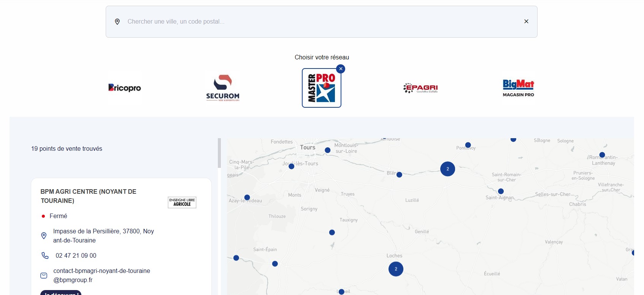Click the city or postal code search field

pyautogui.click(x=321, y=22)
